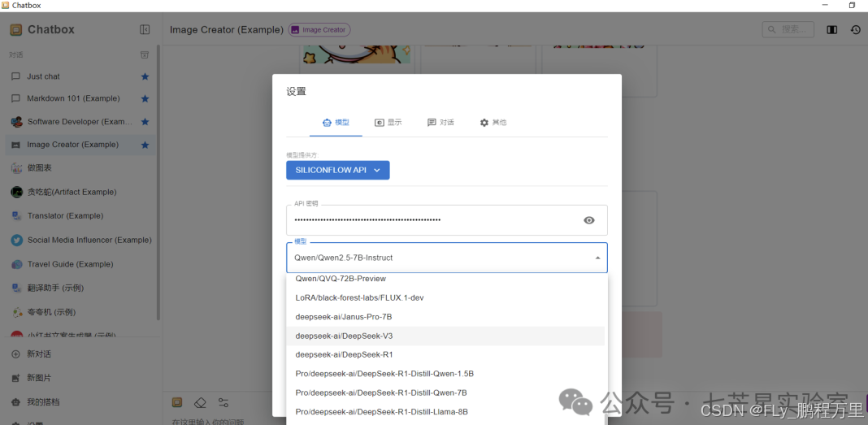Click the Chatbox logo icon in sidebar
The image size is (868, 425).
tap(16, 30)
